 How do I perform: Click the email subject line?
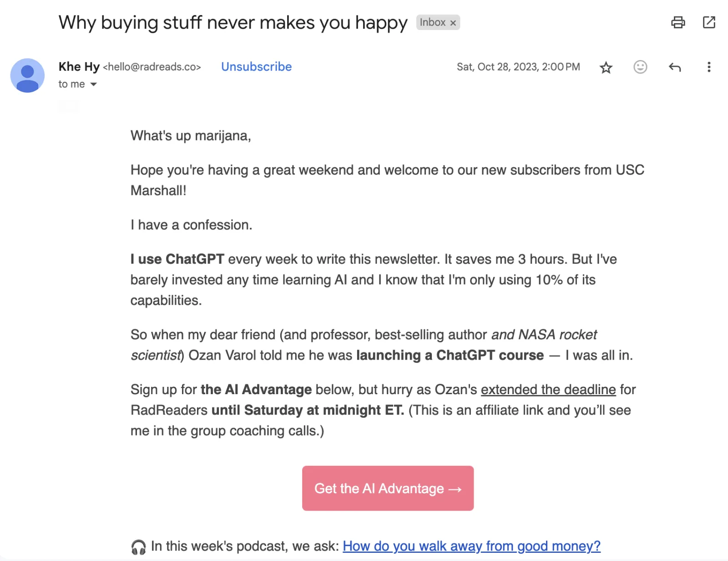click(233, 23)
